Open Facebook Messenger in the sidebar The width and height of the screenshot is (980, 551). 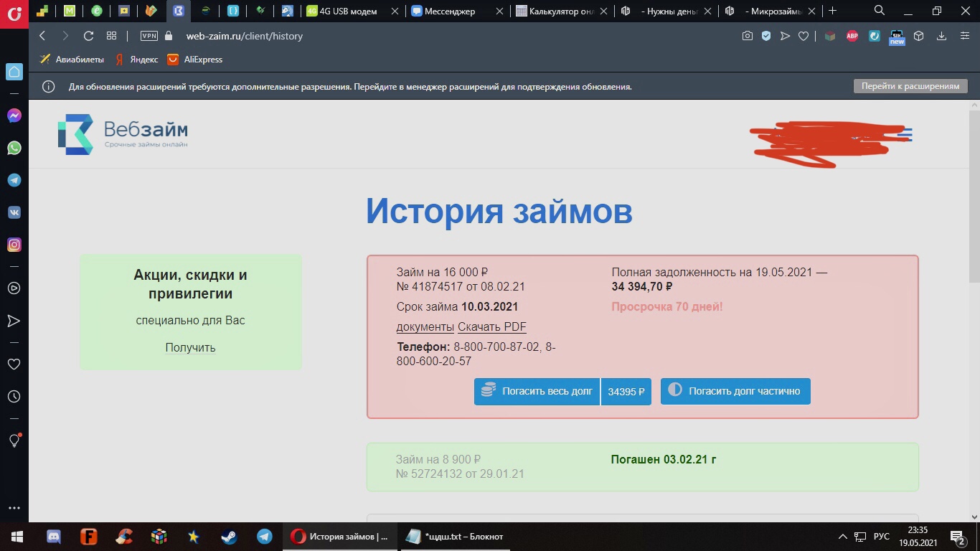[14, 116]
